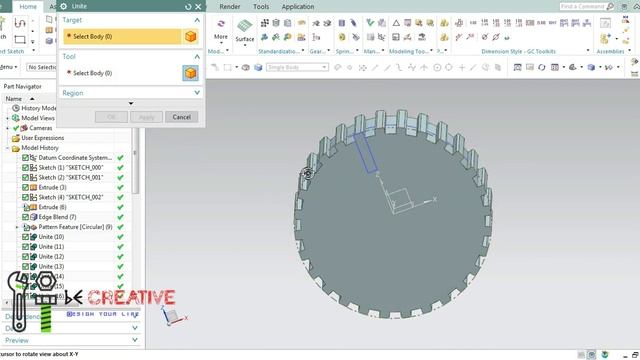Collapse the Tool section chevron

197,56
